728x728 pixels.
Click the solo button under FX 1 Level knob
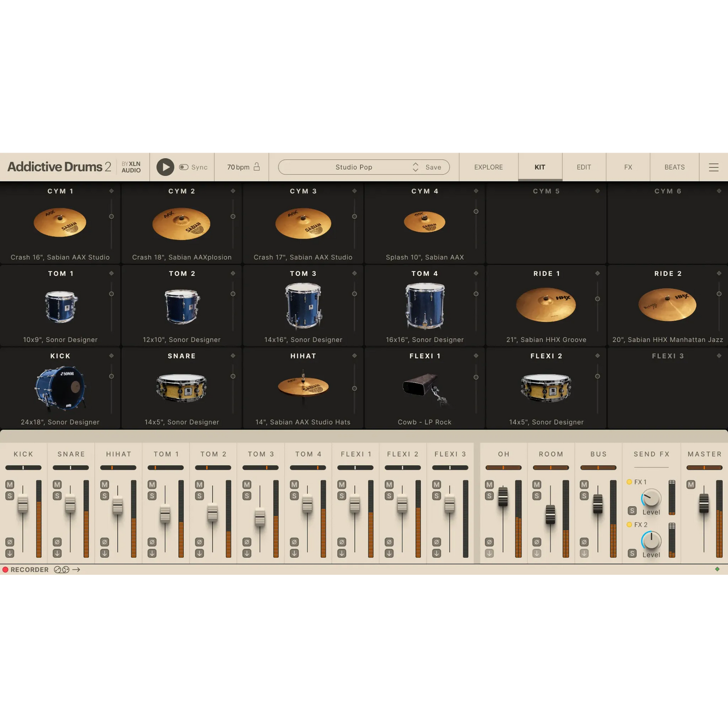click(632, 510)
